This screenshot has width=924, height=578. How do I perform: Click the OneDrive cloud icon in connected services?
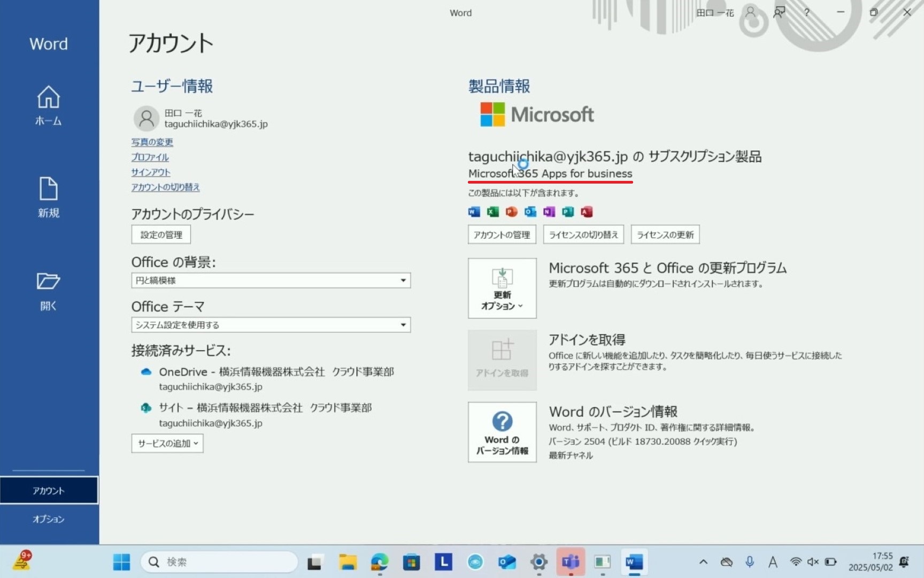tap(146, 372)
